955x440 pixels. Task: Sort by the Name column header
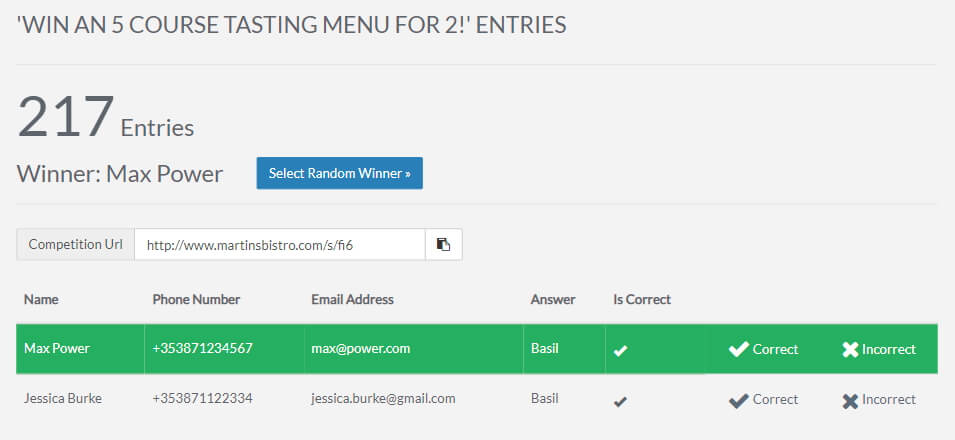tap(41, 299)
